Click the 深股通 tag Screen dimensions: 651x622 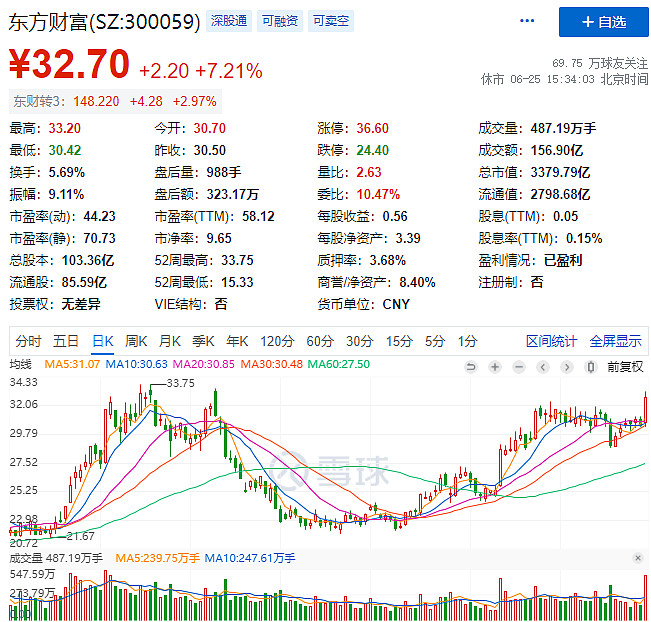(229, 21)
